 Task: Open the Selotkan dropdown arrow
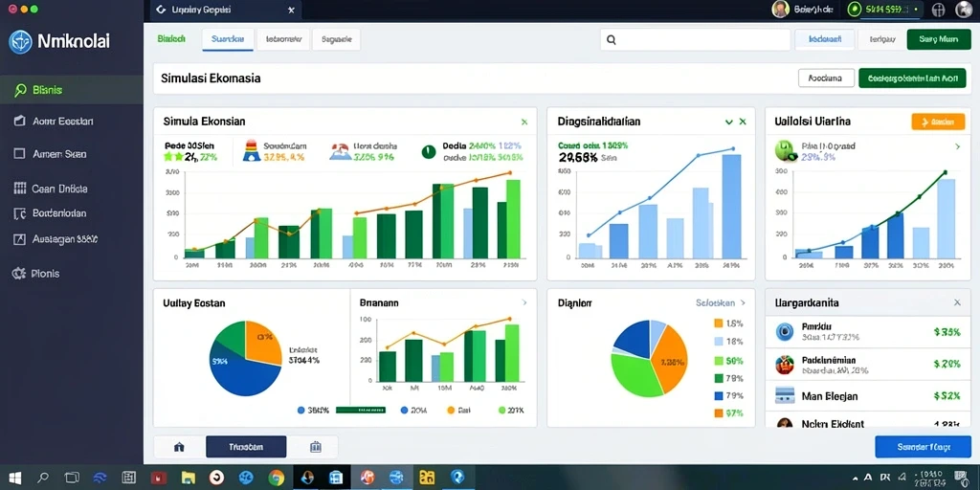743,302
